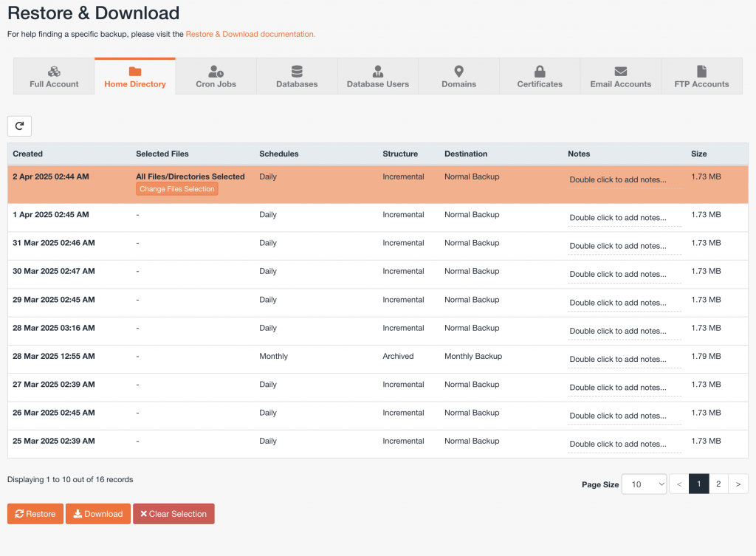This screenshot has width=756, height=556.
Task: Clear Selection of the backup
Action: click(x=173, y=514)
